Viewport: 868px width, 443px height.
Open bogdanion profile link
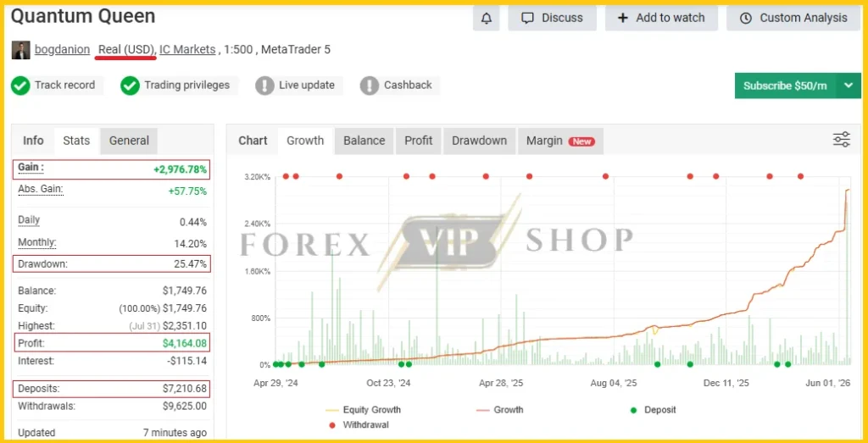click(62, 49)
